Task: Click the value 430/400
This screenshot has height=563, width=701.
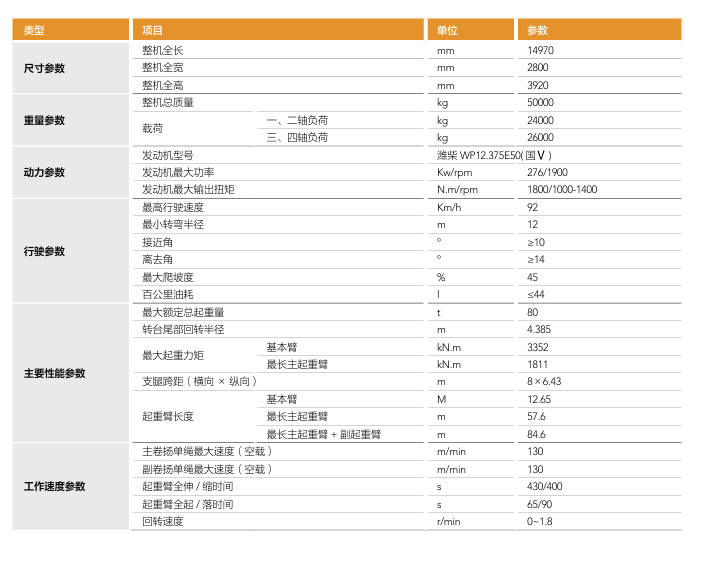Action: 545,487
